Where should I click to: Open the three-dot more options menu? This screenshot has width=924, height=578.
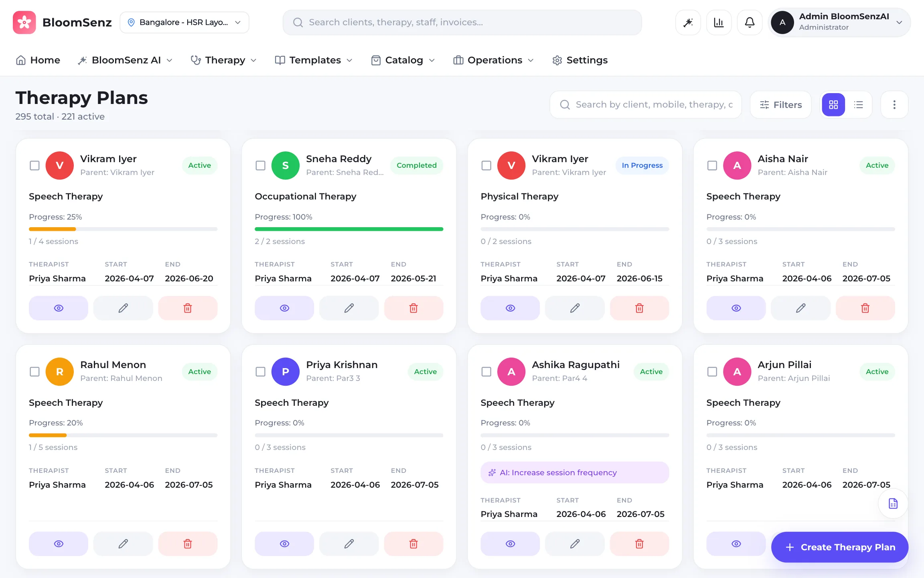coord(894,105)
